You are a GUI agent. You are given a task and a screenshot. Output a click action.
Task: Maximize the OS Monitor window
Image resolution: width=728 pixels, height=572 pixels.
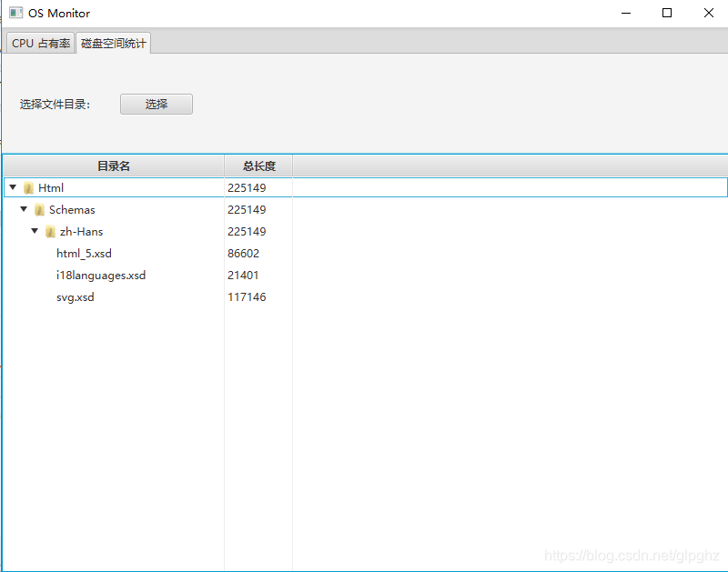tap(667, 13)
